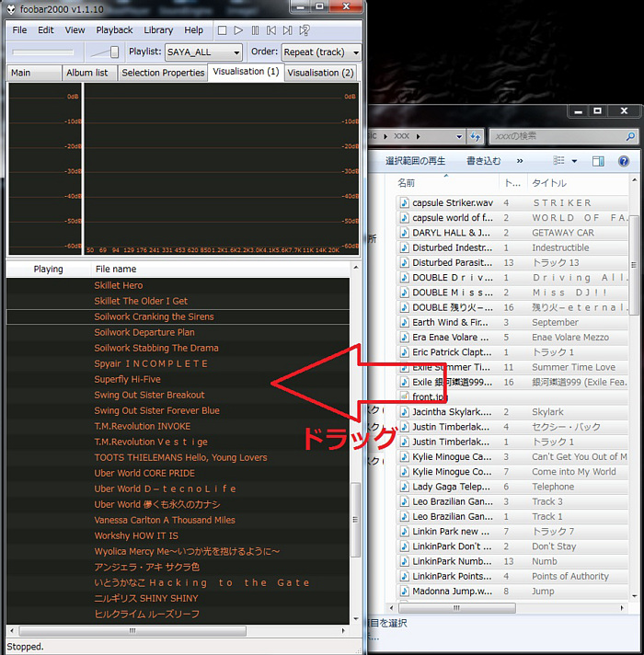
Task: Open the Playback menu
Action: click(114, 30)
